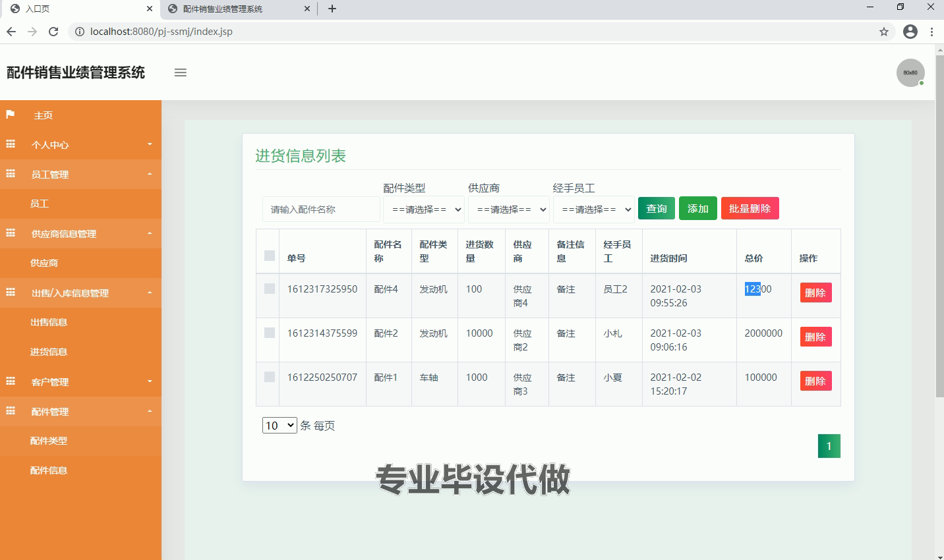Open the rows-per-page dropdown showing 10
The width and height of the screenshot is (944, 560).
coord(280,426)
